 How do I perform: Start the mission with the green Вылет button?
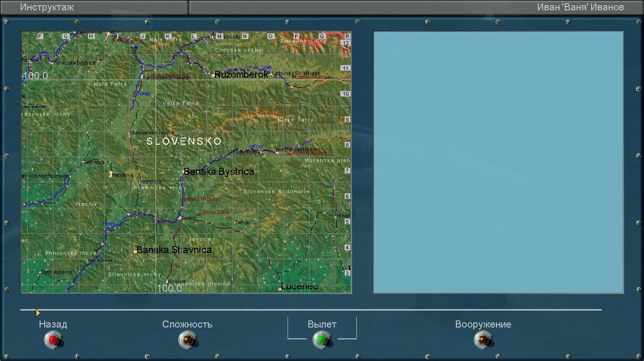[322, 340]
